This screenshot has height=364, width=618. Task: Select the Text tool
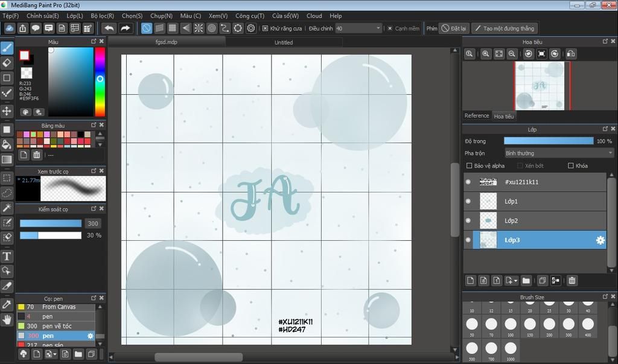(x=7, y=257)
